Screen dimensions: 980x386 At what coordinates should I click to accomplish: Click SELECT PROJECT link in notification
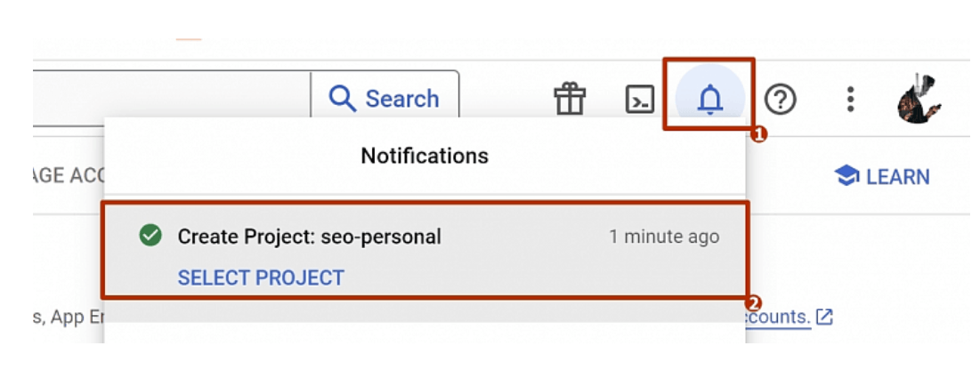click(261, 277)
